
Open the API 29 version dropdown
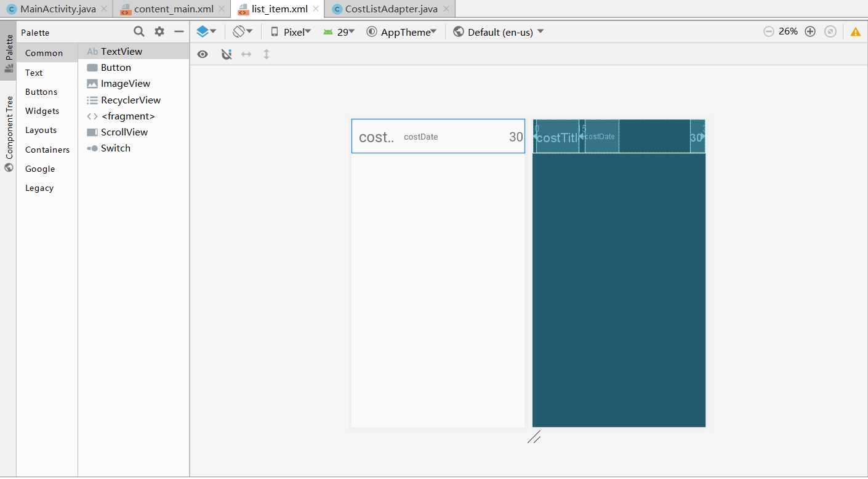coord(339,32)
